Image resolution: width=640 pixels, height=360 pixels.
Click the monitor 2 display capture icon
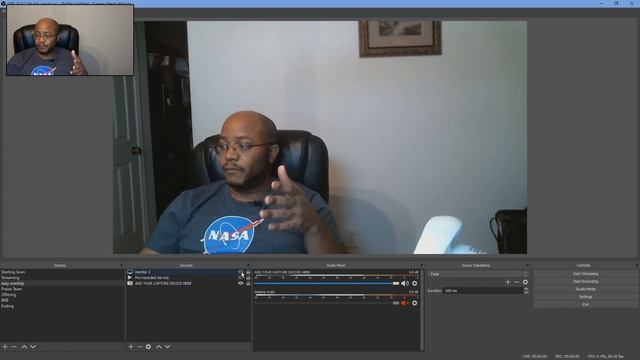(130, 272)
